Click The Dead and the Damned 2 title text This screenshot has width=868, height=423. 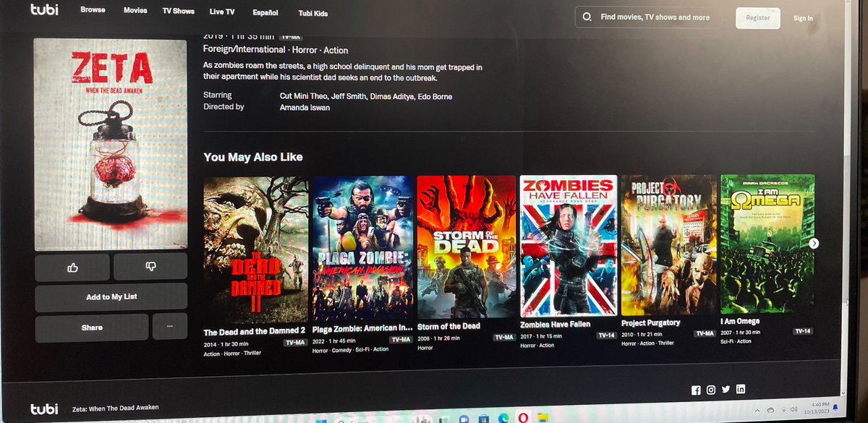tap(255, 331)
